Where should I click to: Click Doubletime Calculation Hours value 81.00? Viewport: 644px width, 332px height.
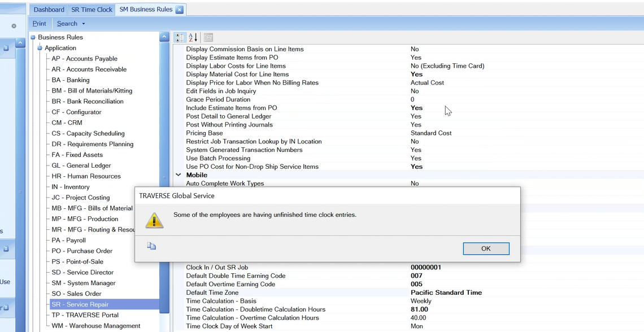(419, 309)
